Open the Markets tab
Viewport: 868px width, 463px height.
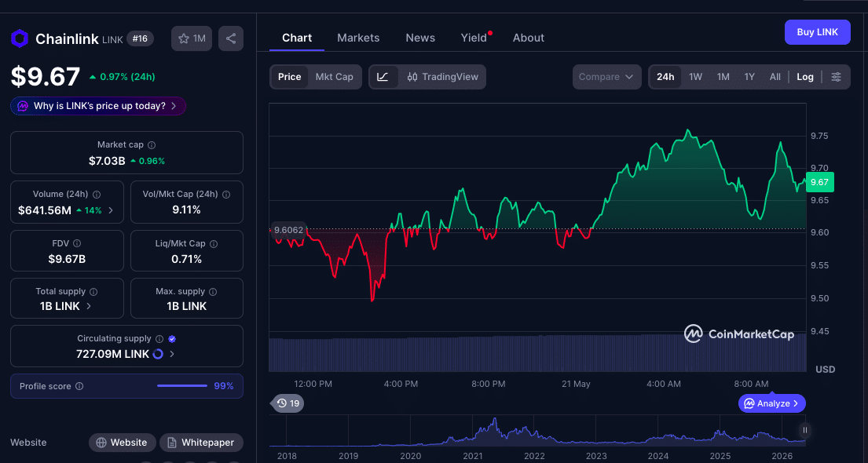pos(358,38)
